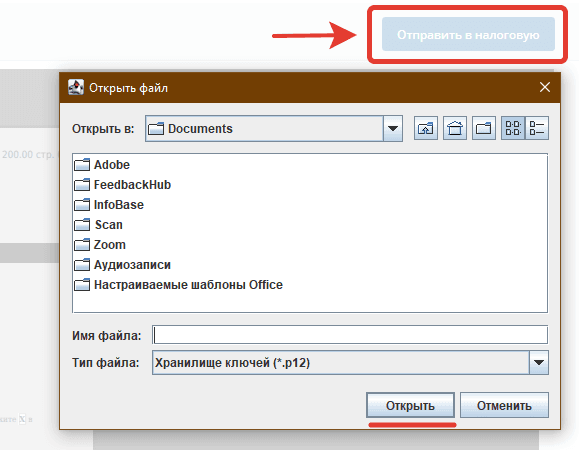The width and height of the screenshot is (579, 450).
Task: Expand the Тип файла dropdown arrow
Action: [539, 363]
